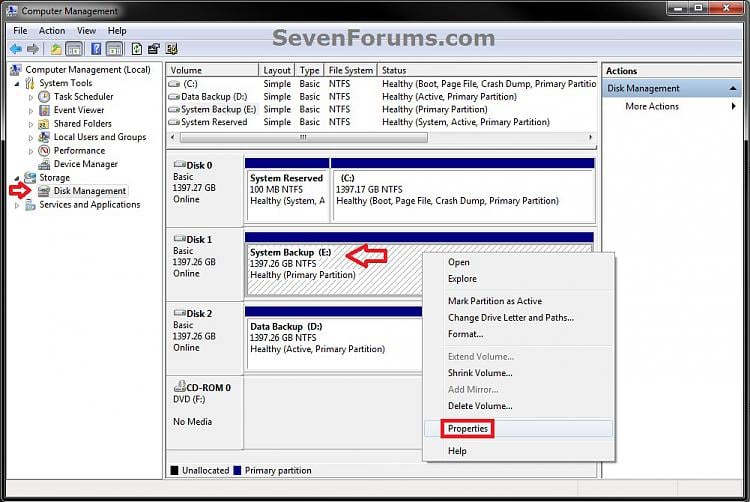Expand Local Users and Groups node arrow
This screenshot has height=502, width=750.
pyautogui.click(x=31, y=138)
